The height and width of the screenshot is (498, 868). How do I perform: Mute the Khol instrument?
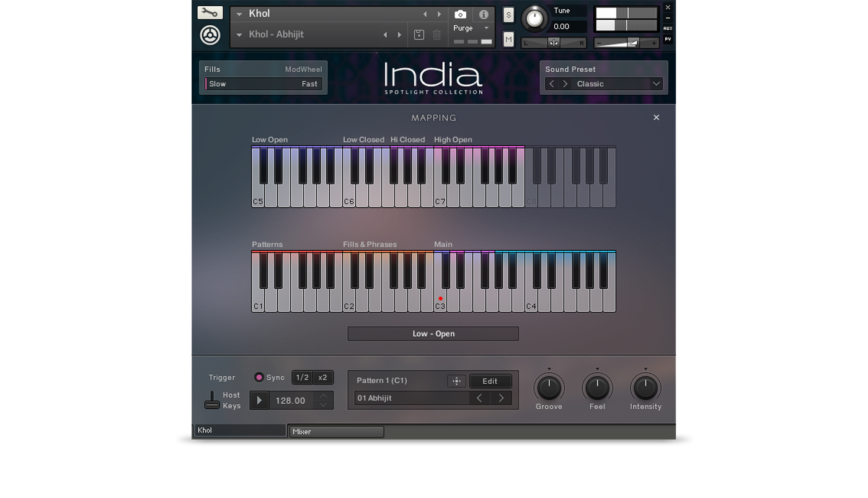(508, 39)
